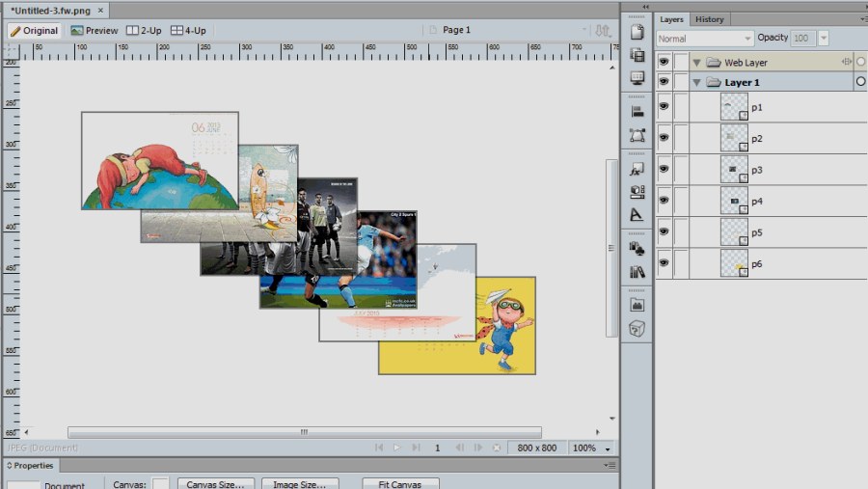Collapse the panel dock double-arrow icon
Viewport: 868px width, 489px height.
[645, 7]
